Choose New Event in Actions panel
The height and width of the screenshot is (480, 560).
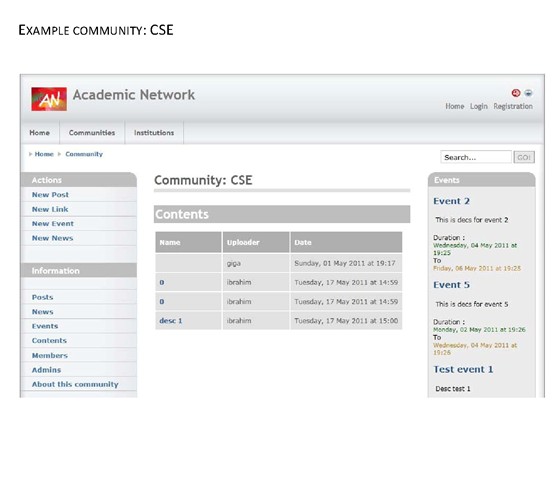[x=53, y=224]
